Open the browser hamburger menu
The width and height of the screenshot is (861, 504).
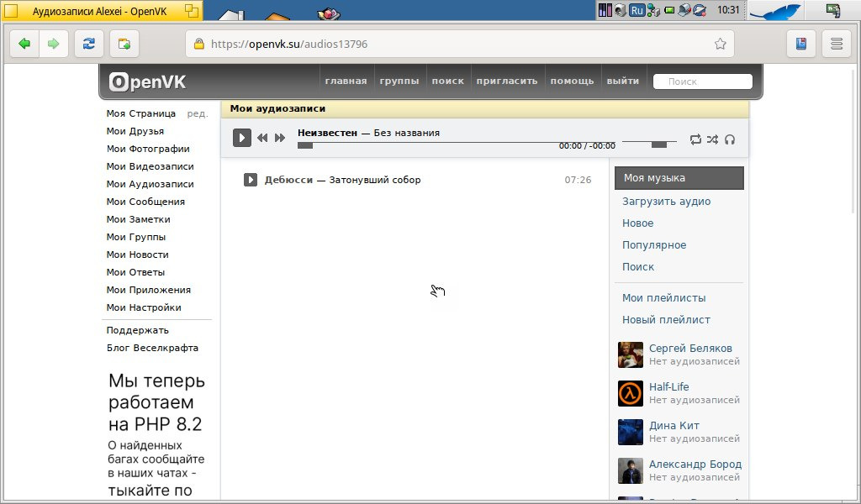click(837, 44)
